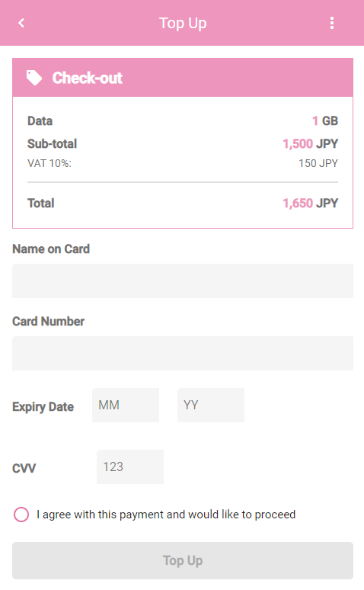The image size is (364, 590).
Task: Click the Top Up page title
Action: [x=183, y=24]
